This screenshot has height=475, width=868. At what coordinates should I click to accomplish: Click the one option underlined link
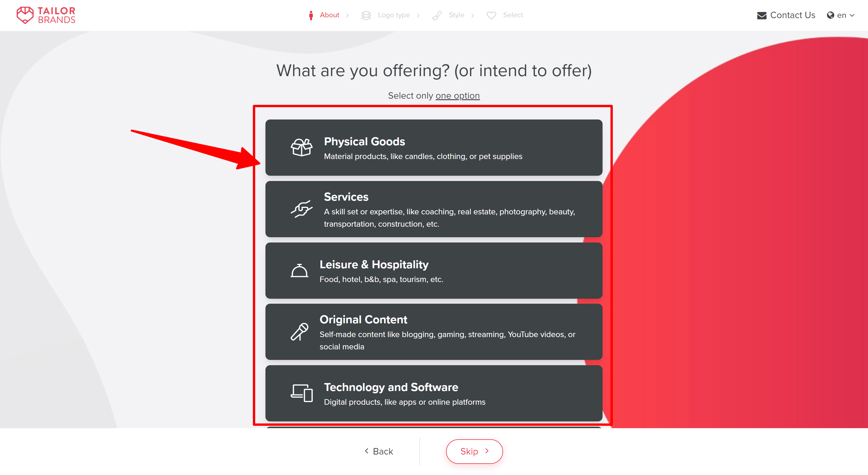click(x=458, y=95)
